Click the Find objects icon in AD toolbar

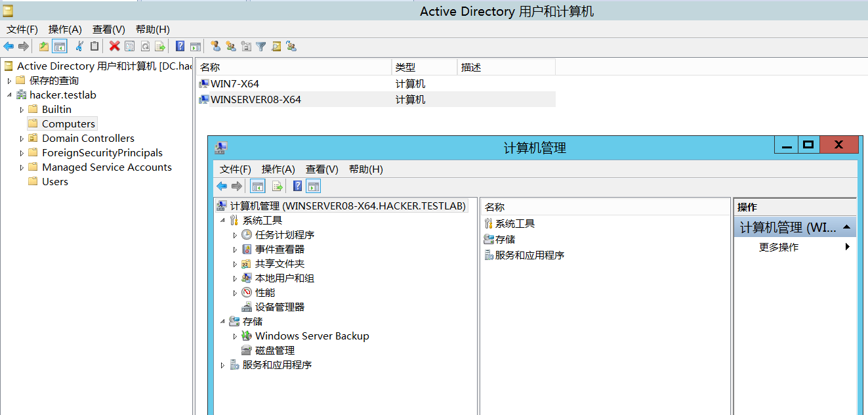[276, 46]
